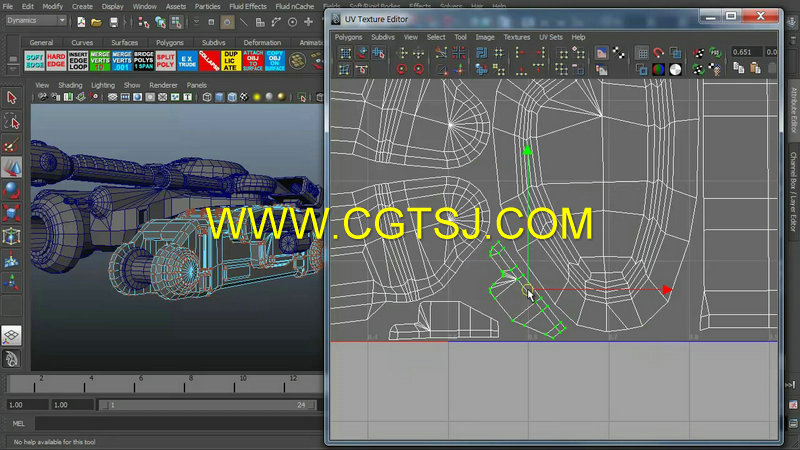Run the BRIDGE POLYS shelf button
The height and width of the screenshot is (450, 800).
tap(143, 61)
